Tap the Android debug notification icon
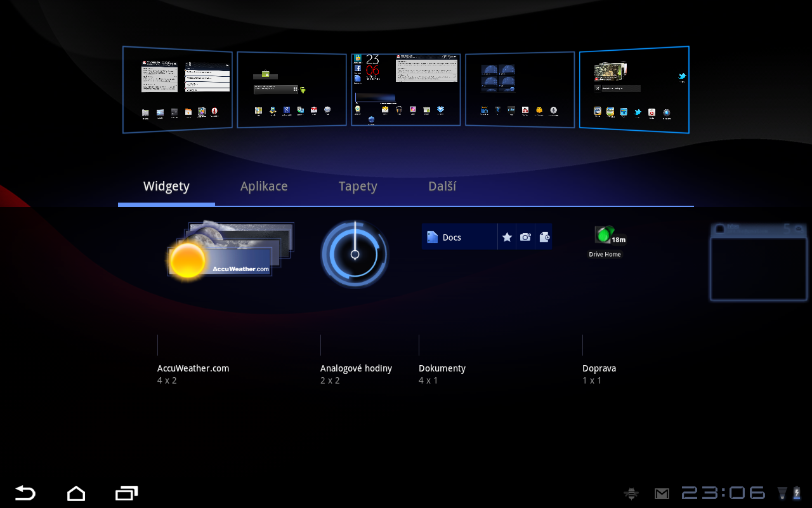The image size is (812, 508). click(631, 493)
